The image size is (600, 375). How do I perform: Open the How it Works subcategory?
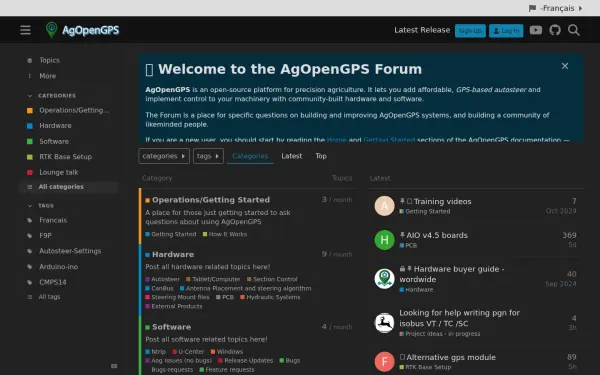tap(225, 234)
